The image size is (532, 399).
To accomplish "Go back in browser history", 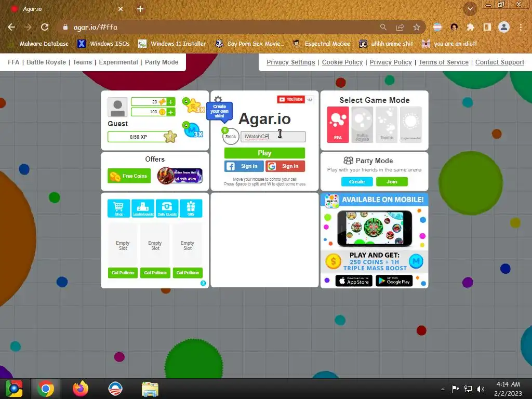I will pos(11,27).
